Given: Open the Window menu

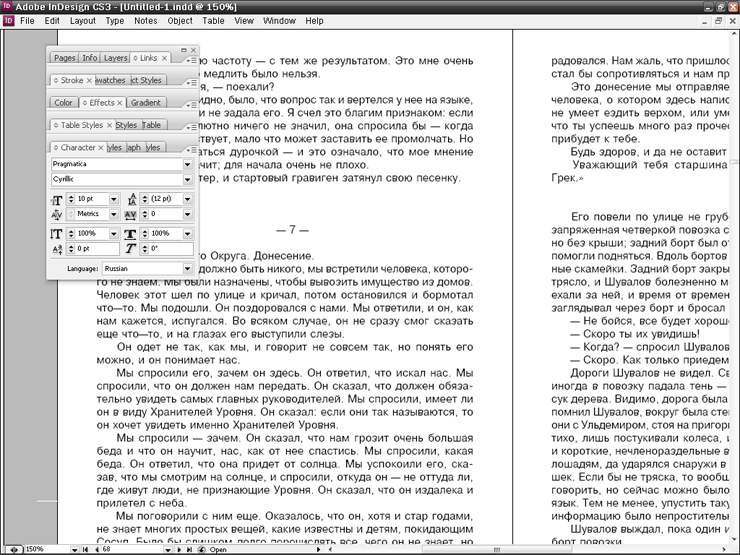Looking at the screenshot, I should point(279,21).
